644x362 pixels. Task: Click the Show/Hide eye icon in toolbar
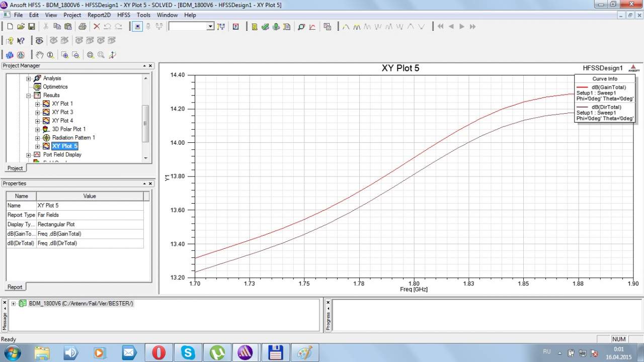click(x=39, y=41)
